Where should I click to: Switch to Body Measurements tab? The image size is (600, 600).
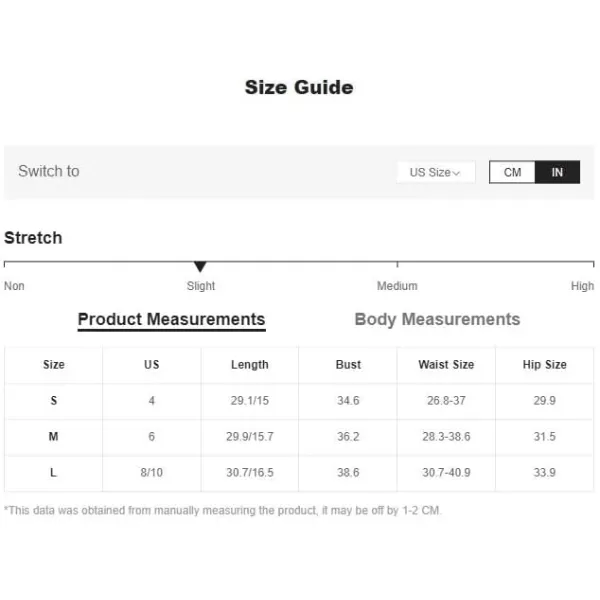[x=437, y=319]
